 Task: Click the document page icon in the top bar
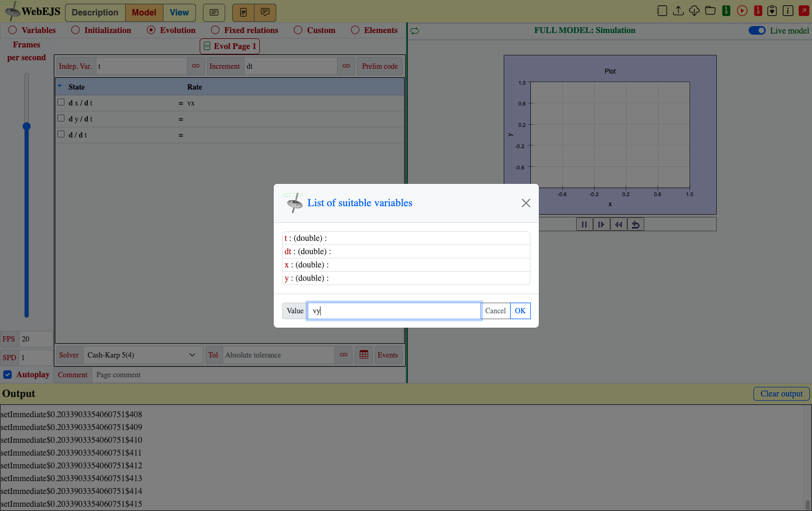(x=243, y=12)
